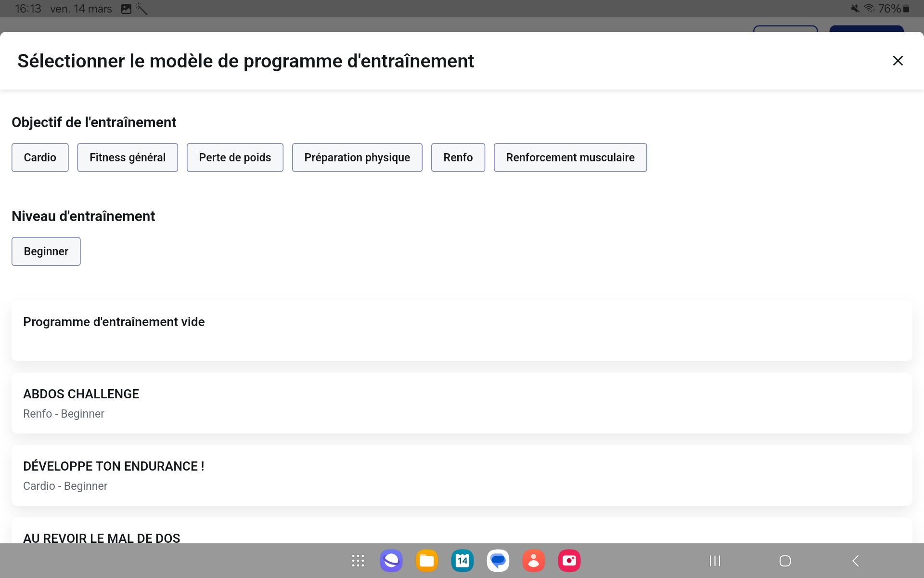Select the Fitness général filter chip
This screenshot has height=578, width=924.
point(128,158)
